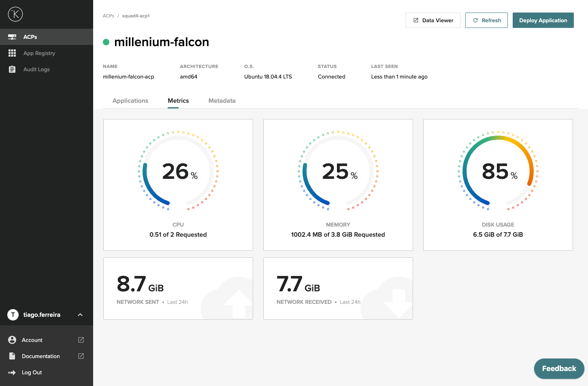This screenshot has height=386, width=588.
Task: Click the green status dot beside millenium-falcon
Action: click(x=106, y=42)
